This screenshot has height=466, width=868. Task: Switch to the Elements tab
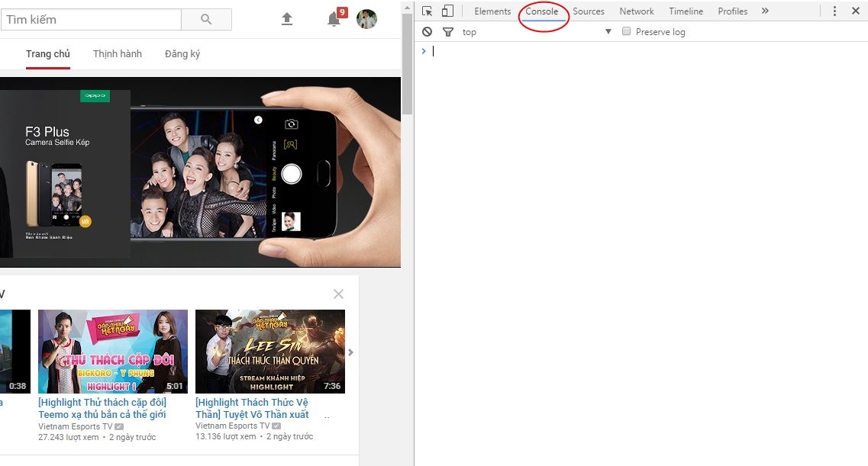click(x=492, y=11)
